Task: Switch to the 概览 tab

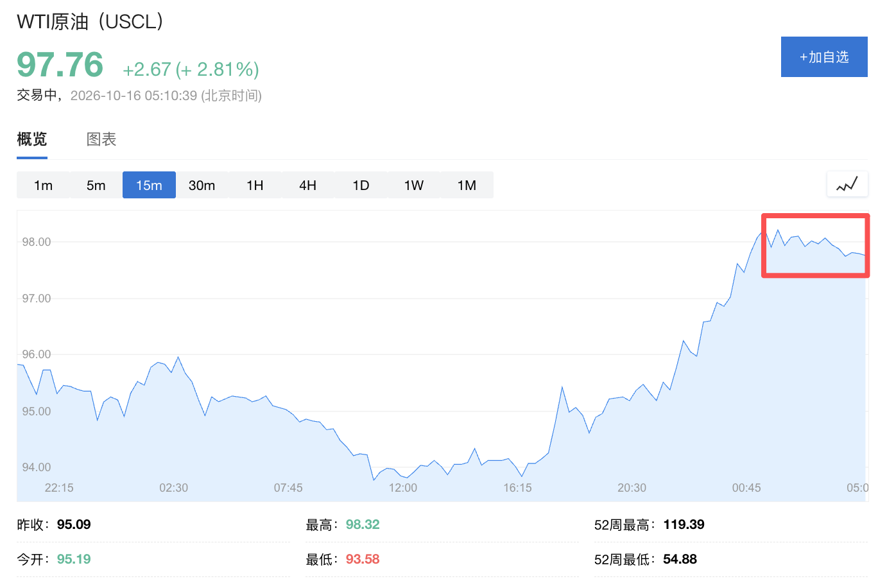Action: pyautogui.click(x=32, y=139)
